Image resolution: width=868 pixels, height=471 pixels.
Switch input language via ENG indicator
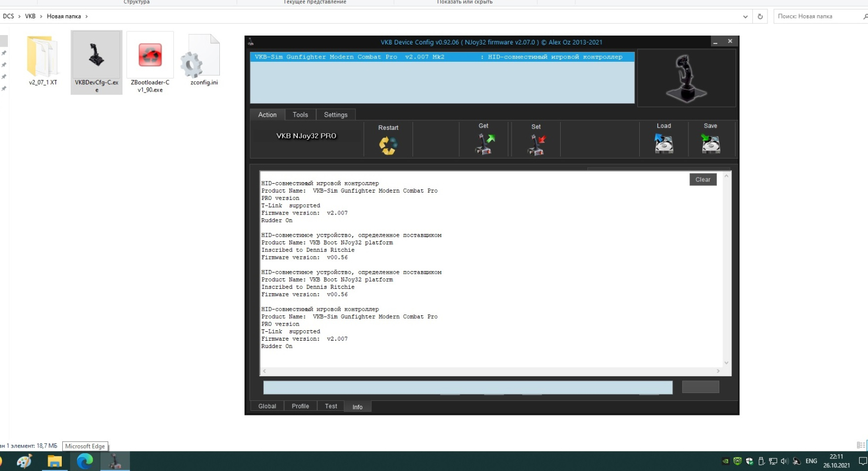(811, 461)
